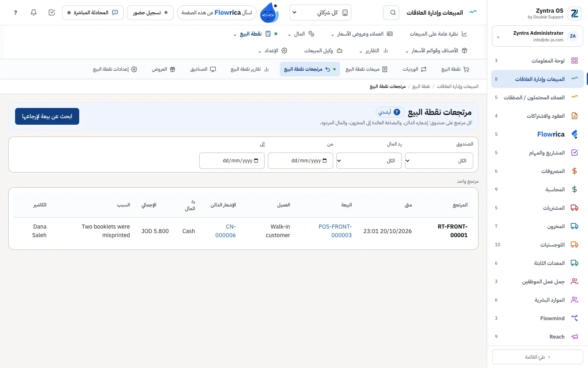This screenshot has width=588, height=368.
Task: Click the المصروفات dollar icon
Action: (x=575, y=171)
